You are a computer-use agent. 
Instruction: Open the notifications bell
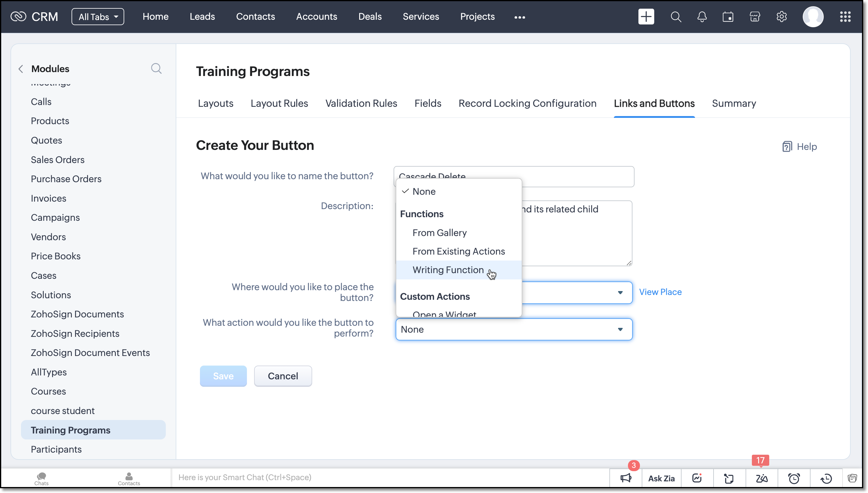(x=702, y=16)
